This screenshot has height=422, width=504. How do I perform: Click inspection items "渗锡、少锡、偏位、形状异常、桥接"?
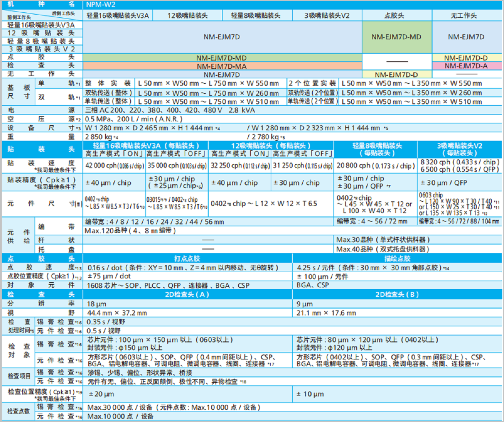[x=140, y=372]
